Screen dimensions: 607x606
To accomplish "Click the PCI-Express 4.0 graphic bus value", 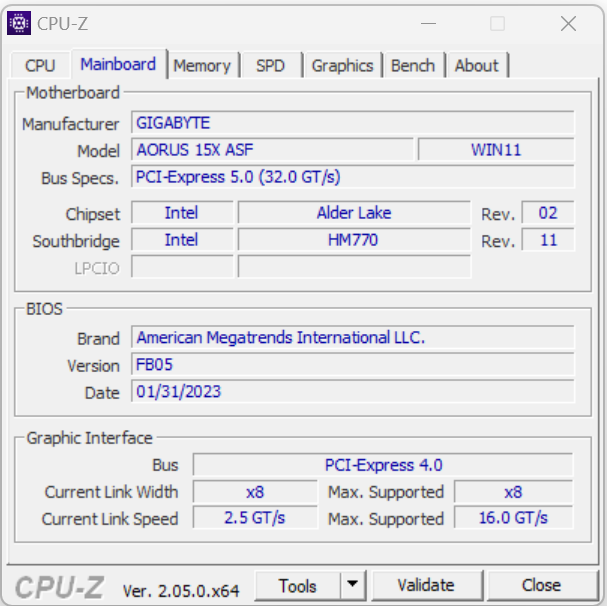I will tap(383, 465).
